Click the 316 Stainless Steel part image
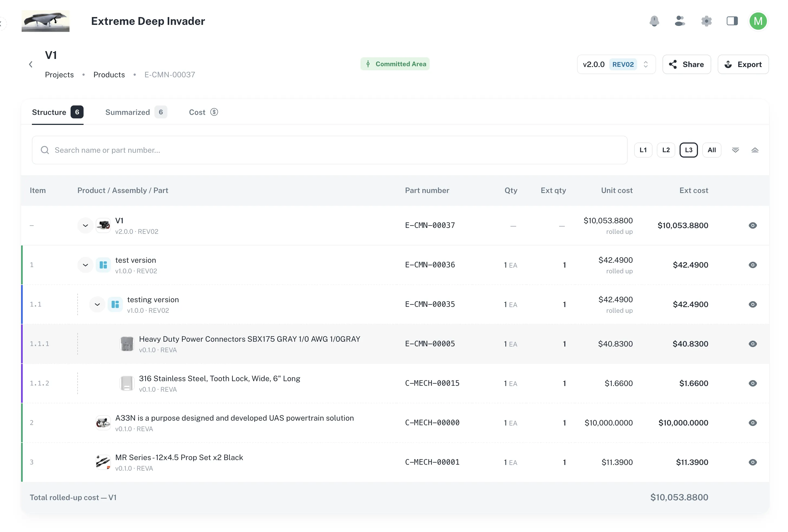The width and height of the screenshot is (788, 532). tap(127, 383)
